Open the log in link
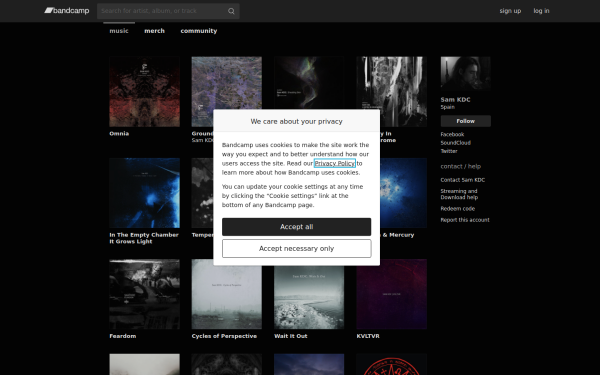The image size is (600, 375). pyautogui.click(x=541, y=11)
